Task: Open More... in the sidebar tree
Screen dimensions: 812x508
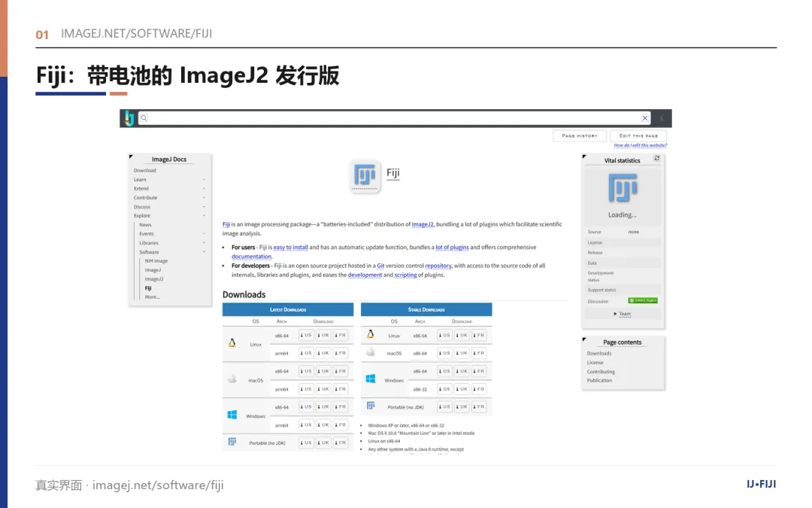Action: pyautogui.click(x=152, y=297)
